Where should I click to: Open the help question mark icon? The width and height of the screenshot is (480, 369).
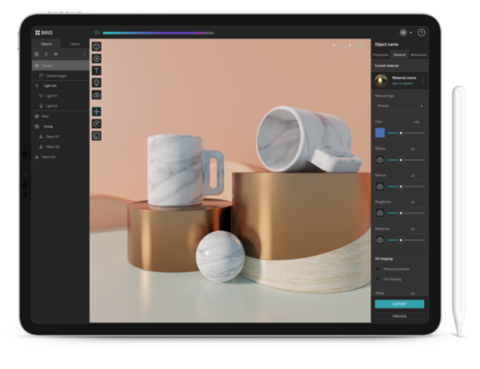(421, 33)
